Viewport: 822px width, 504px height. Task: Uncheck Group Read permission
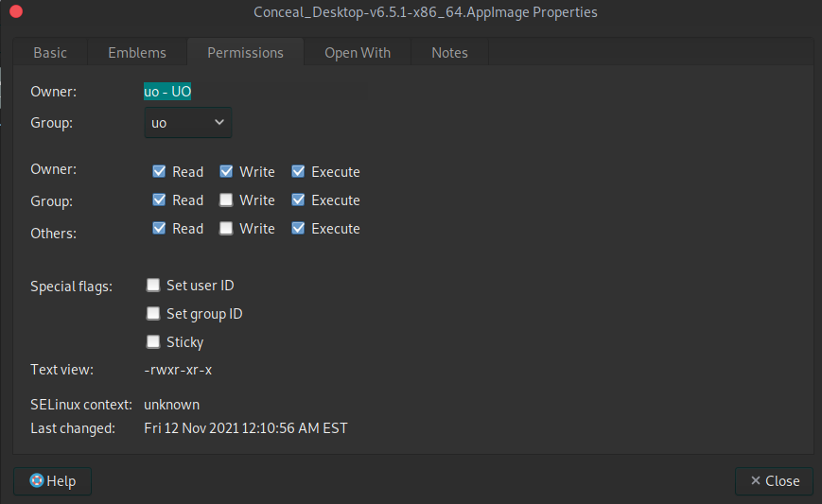160,200
